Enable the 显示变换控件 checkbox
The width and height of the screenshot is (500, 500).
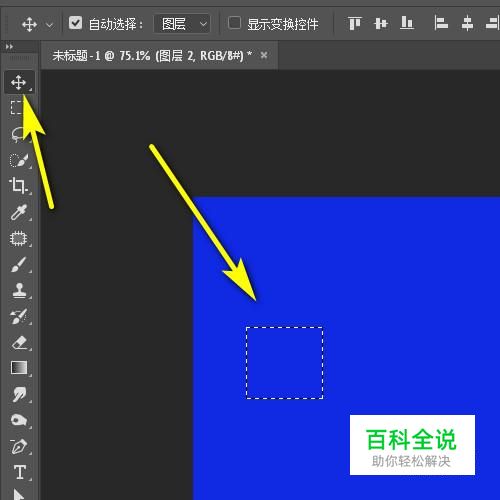[234, 23]
